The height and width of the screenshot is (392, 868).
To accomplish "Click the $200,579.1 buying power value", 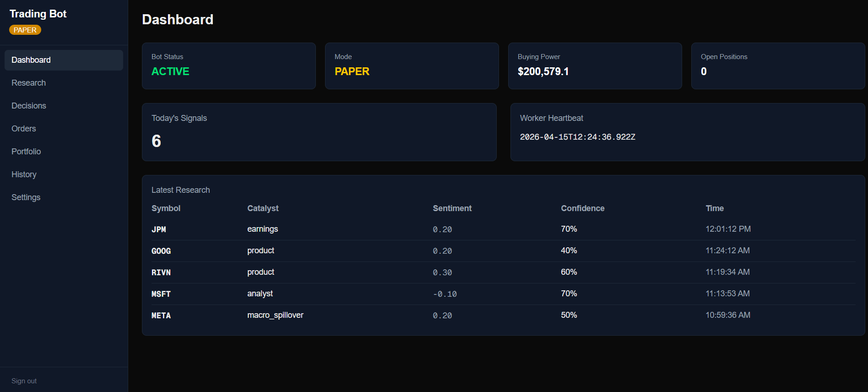I will (543, 71).
